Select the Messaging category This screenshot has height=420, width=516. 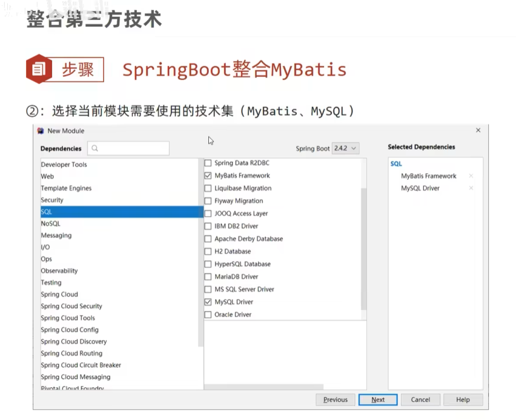pos(56,235)
